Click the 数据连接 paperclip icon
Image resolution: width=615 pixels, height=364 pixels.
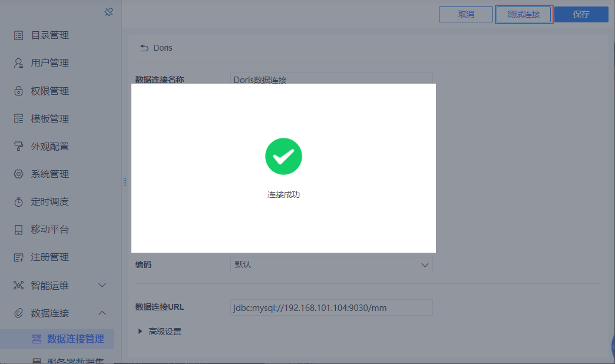[18, 313]
